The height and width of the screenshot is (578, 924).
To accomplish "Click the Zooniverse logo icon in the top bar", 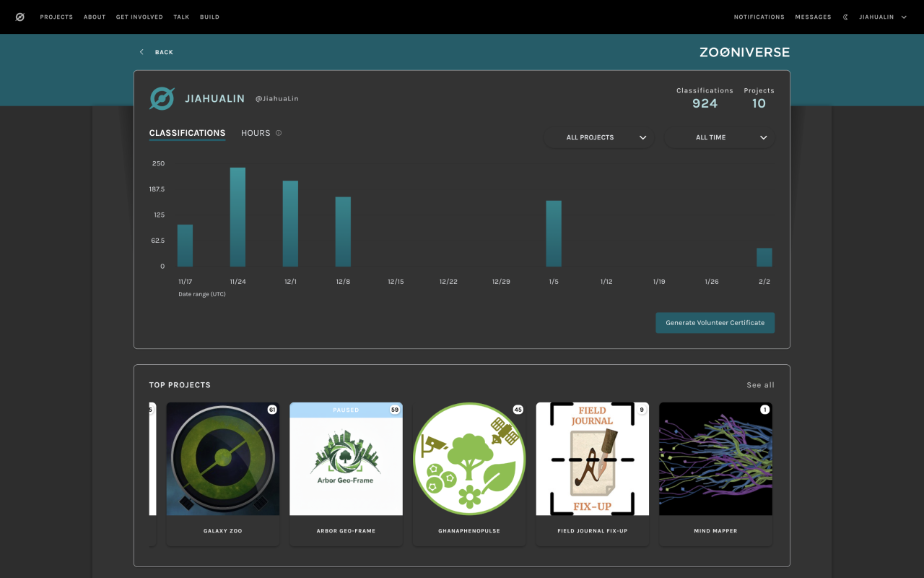I will 20,17.
